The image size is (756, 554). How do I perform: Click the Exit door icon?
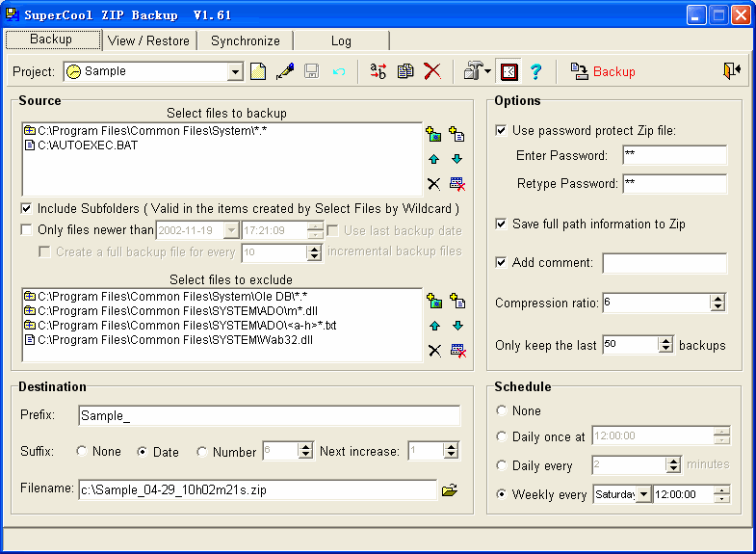pyautogui.click(x=731, y=71)
